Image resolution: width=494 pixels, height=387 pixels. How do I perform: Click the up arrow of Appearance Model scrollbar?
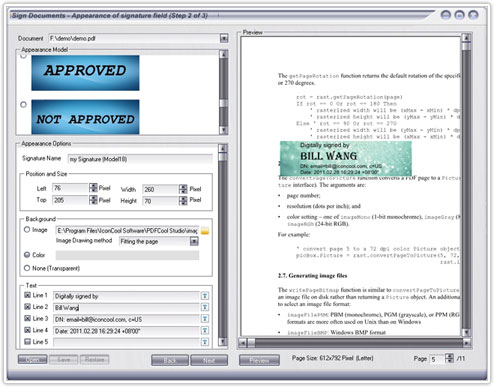(224, 54)
